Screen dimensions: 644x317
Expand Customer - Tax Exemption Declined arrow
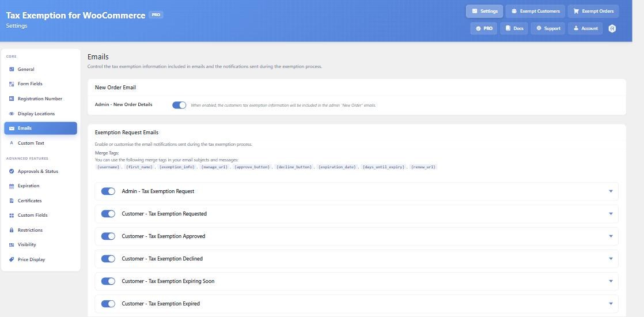[611, 259]
